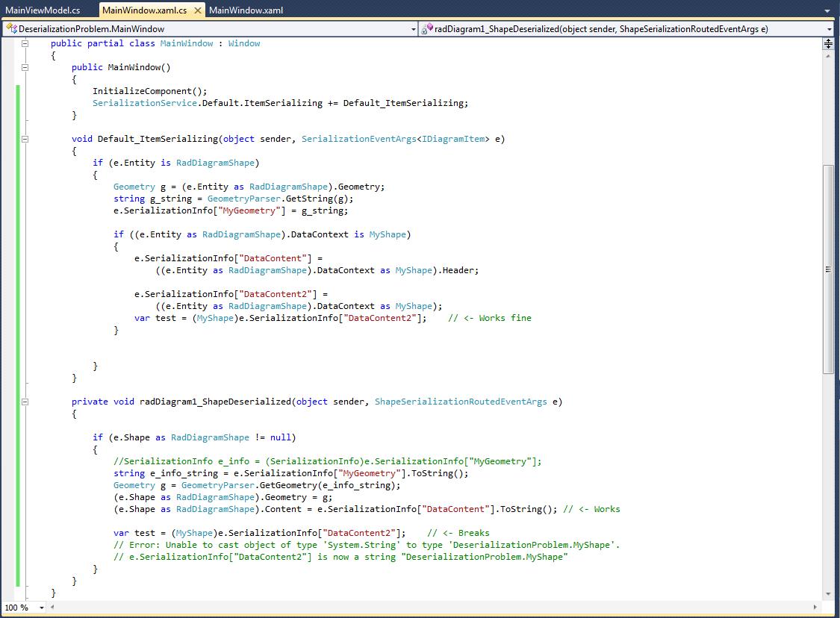
Task: Click the "// <- Works" comment after DataContent
Action: click(x=591, y=509)
